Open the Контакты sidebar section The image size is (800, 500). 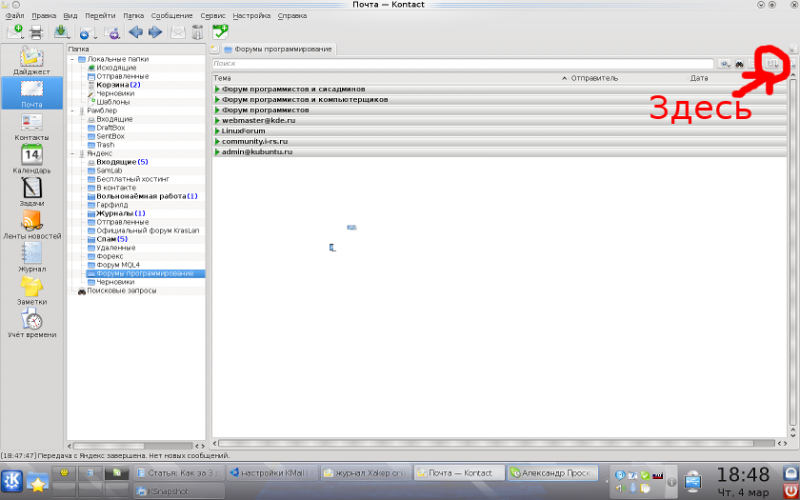click(32, 127)
